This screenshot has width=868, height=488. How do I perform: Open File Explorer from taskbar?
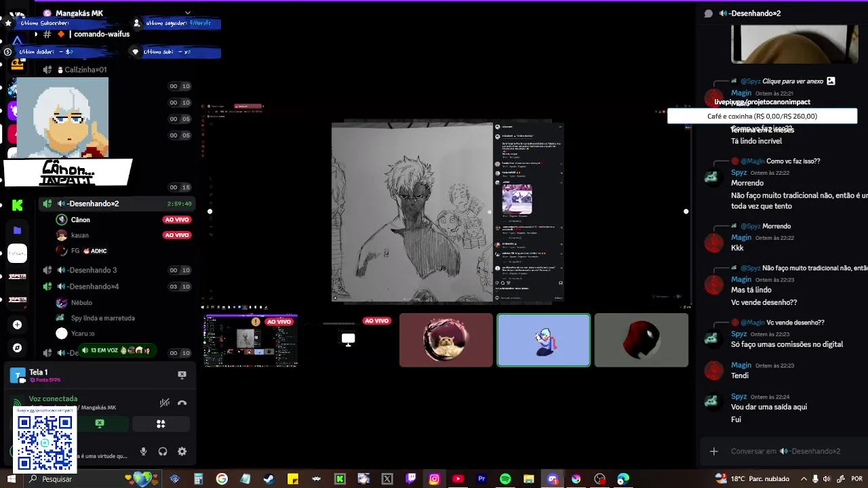pos(529,479)
